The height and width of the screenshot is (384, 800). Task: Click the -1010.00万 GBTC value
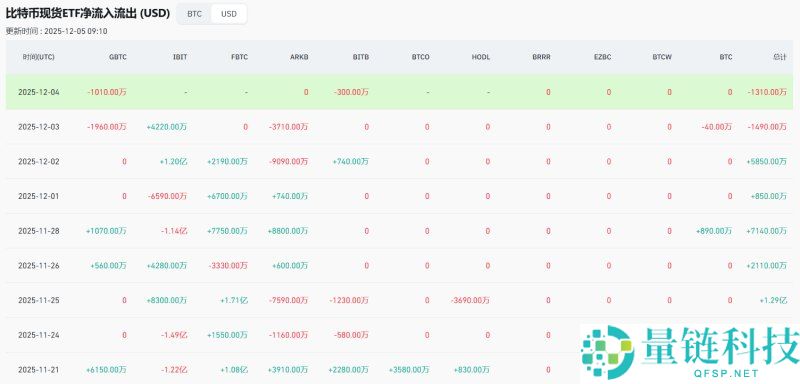[107, 92]
